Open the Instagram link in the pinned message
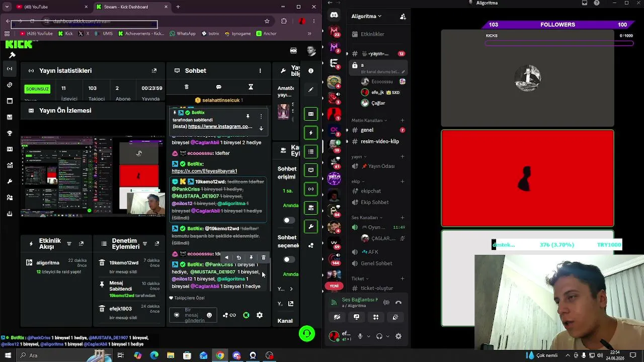The image size is (644, 362). [x=220, y=127]
